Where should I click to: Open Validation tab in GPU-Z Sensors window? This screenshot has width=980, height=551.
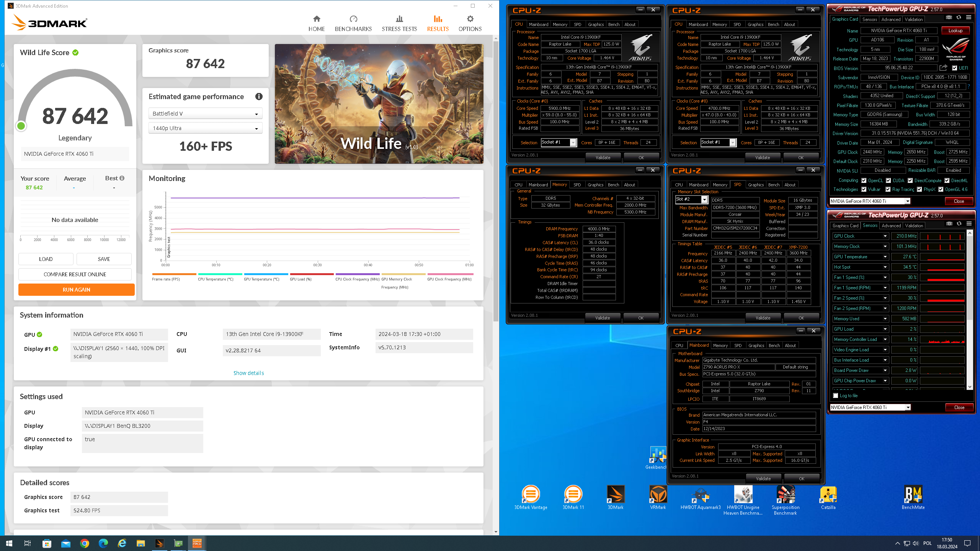click(x=914, y=226)
